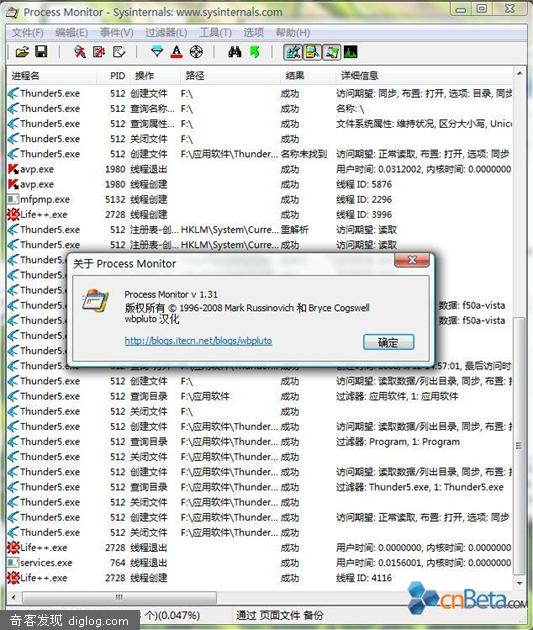Toggle Show File System Activity button
This screenshot has height=630, width=533.
click(312, 52)
